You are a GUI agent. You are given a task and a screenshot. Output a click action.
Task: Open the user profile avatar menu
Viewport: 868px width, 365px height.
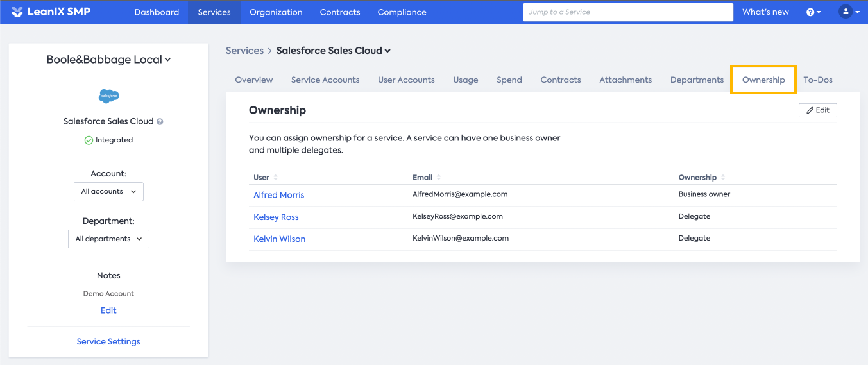click(849, 12)
